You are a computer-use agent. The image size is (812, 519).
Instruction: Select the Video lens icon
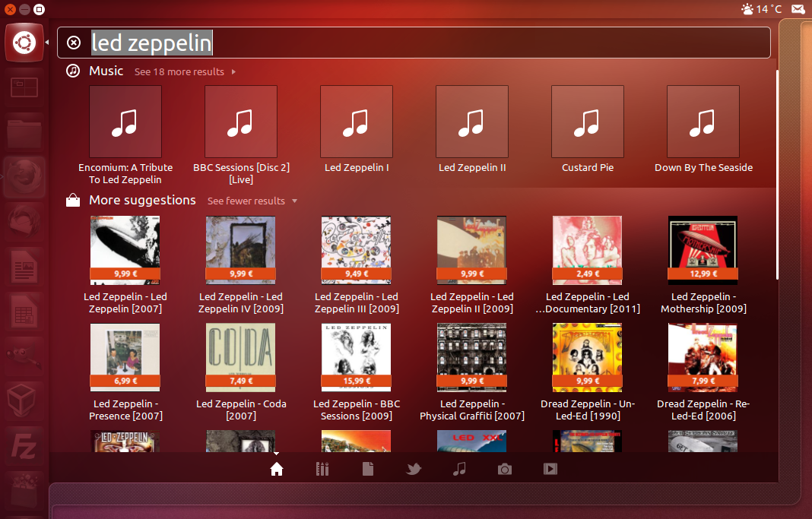(550, 470)
